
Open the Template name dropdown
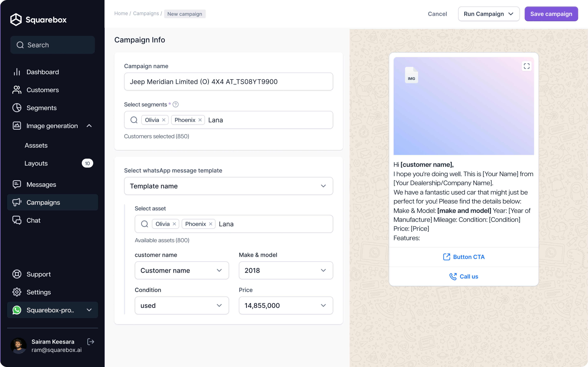228,186
